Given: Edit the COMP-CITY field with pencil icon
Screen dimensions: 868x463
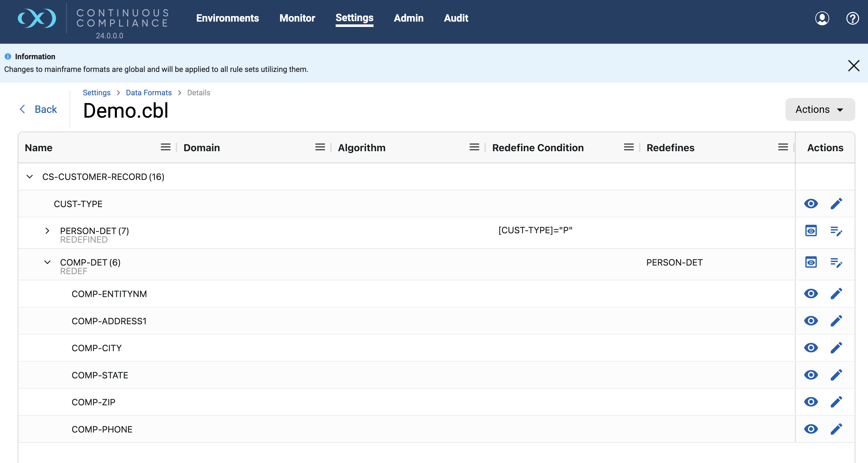Looking at the screenshot, I should click(x=836, y=348).
